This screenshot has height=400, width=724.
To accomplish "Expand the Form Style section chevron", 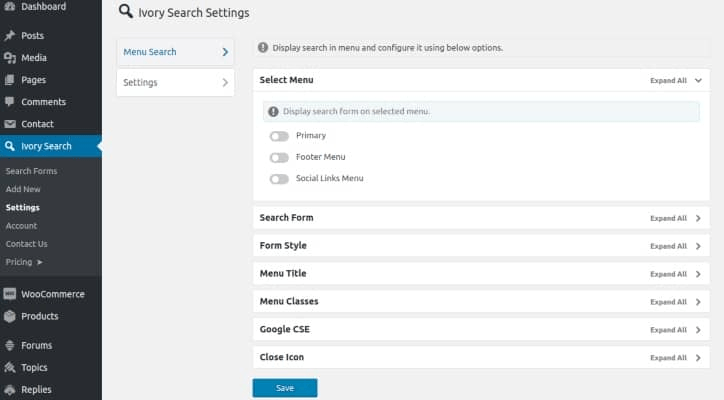I will coord(698,246).
